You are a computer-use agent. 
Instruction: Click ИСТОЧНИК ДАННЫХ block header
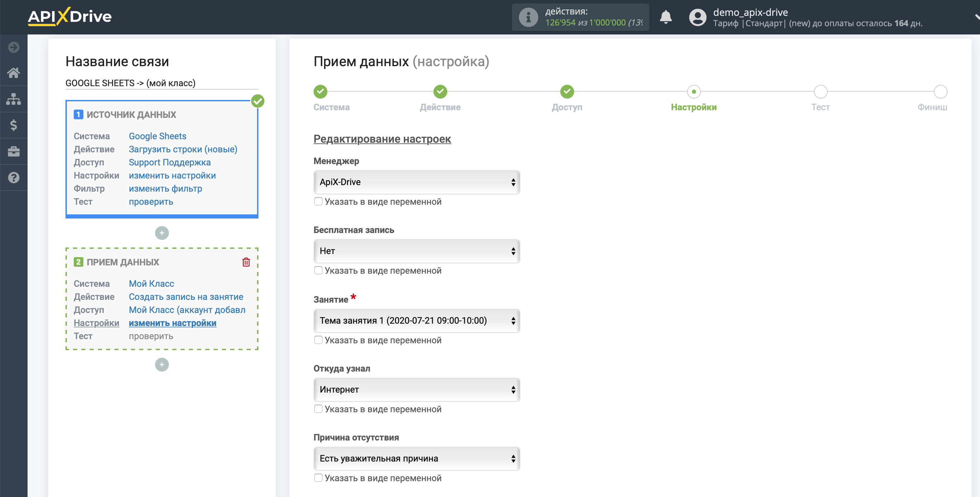coord(131,114)
